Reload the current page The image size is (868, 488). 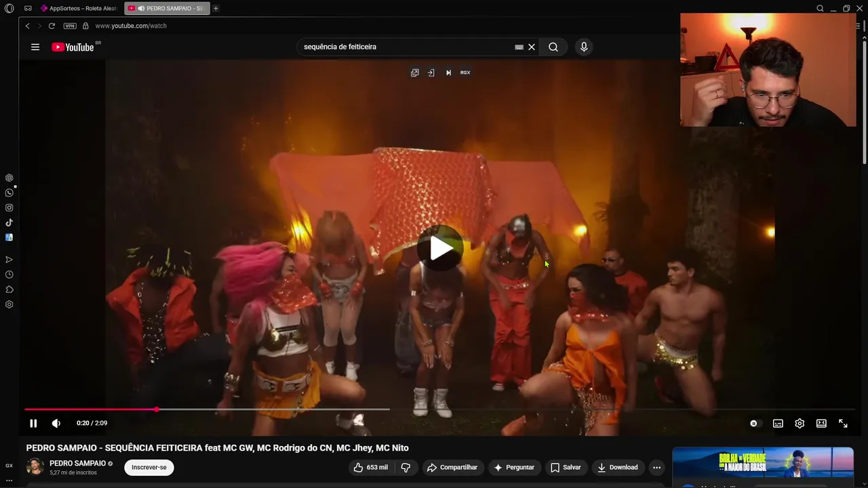click(52, 26)
